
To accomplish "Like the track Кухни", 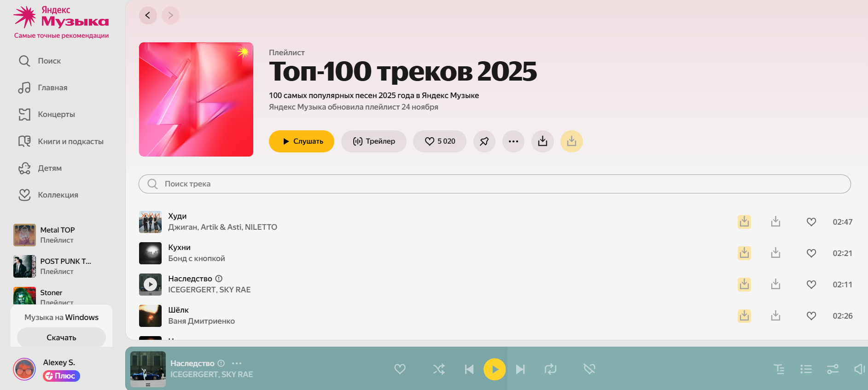I will point(811,253).
